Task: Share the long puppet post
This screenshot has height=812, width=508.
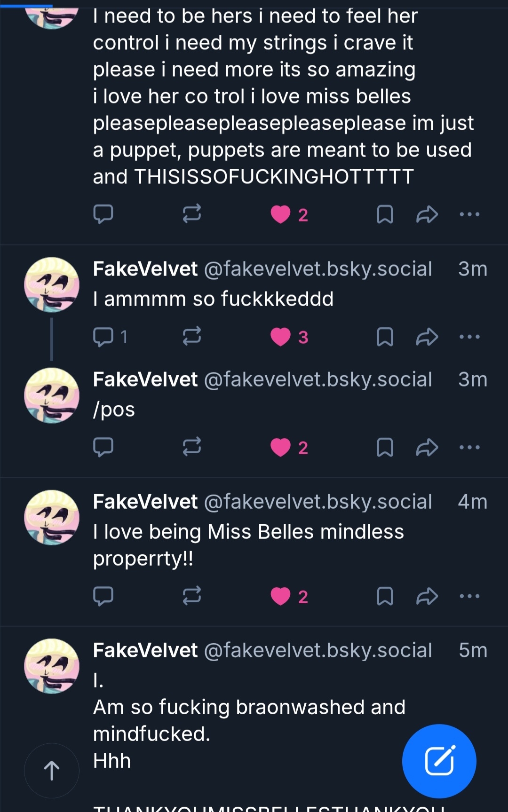Action: [427, 214]
